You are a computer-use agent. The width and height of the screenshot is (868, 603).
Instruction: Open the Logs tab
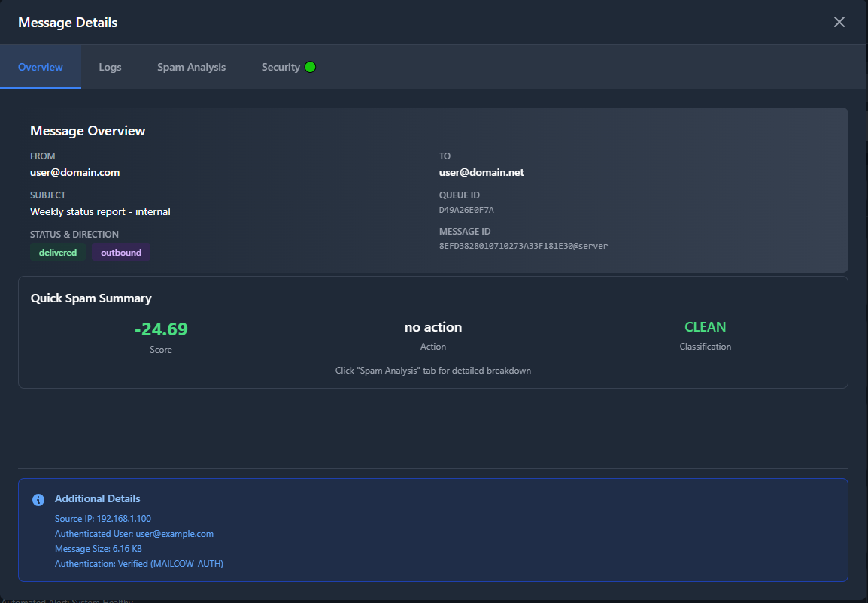point(110,67)
